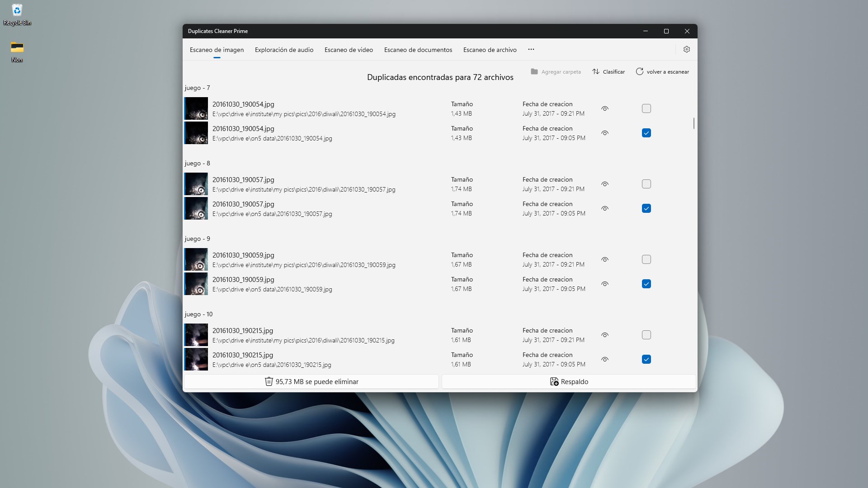
Task: Open thumbnail of on5 data 20161030_190057.jpg
Action: [x=196, y=208]
